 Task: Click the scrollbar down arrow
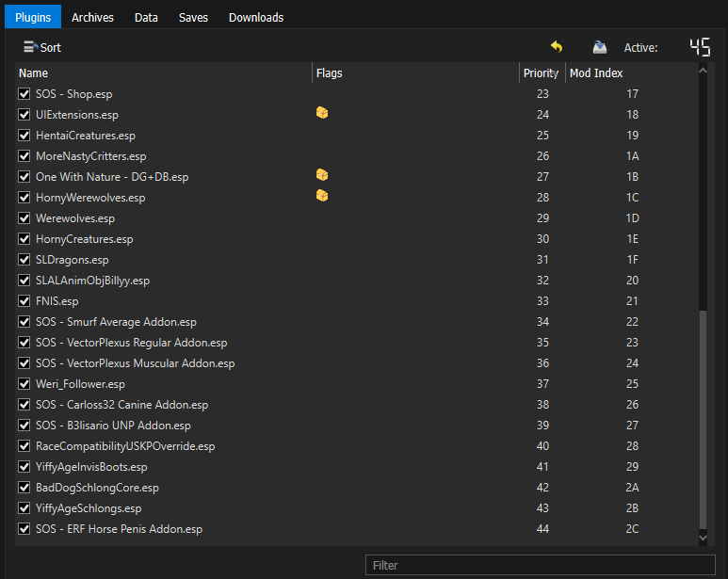[x=703, y=538]
